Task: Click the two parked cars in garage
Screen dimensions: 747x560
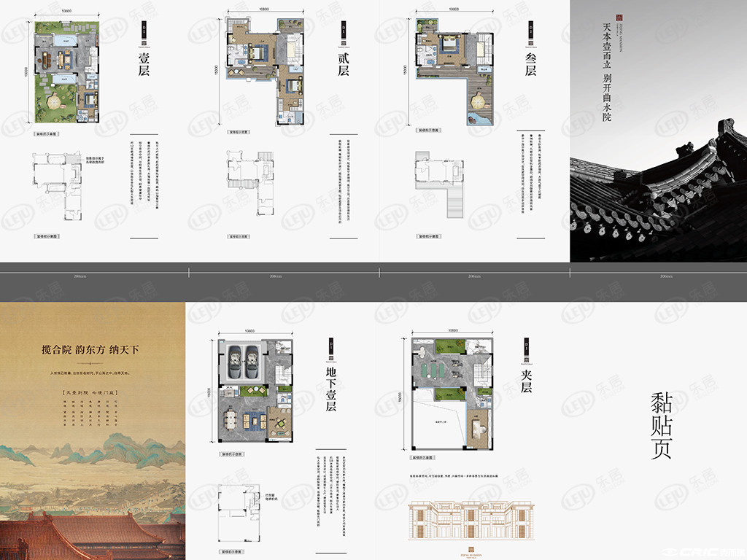Action: [x=245, y=362]
